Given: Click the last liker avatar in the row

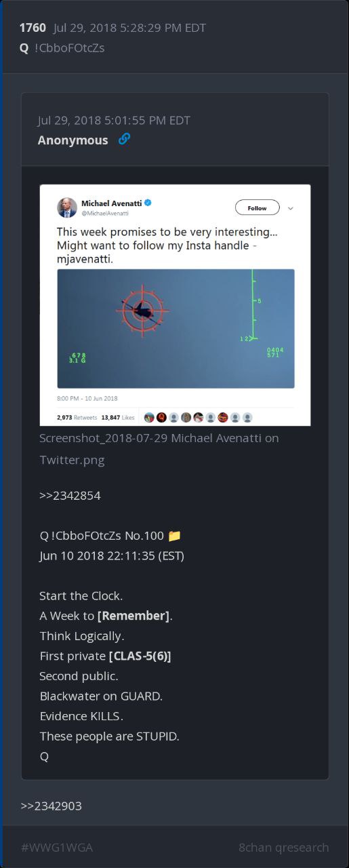Looking at the screenshot, I should 247,417.
